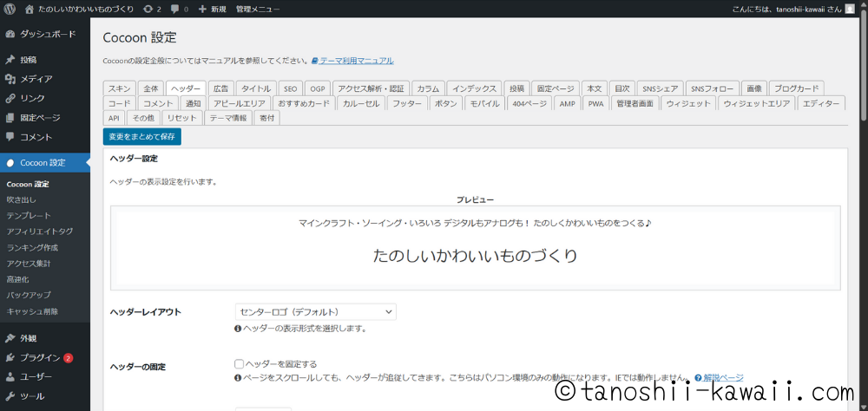Open comments bubble in admin bar
868x411 pixels.
click(x=175, y=9)
